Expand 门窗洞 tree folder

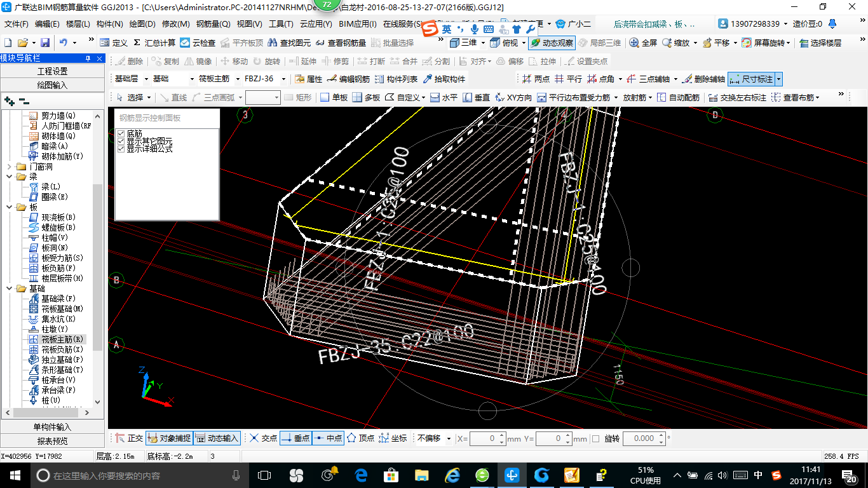point(10,166)
